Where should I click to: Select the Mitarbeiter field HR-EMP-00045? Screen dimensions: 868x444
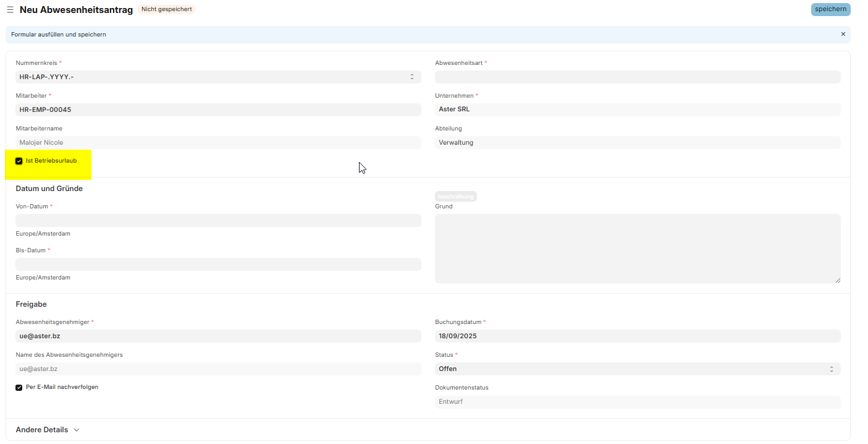pyautogui.click(x=218, y=109)
